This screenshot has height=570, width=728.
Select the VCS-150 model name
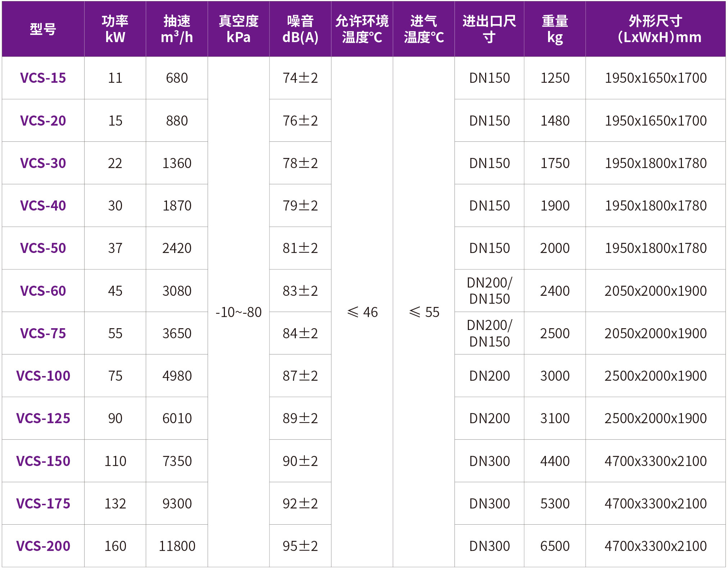(x=43, y=461)
